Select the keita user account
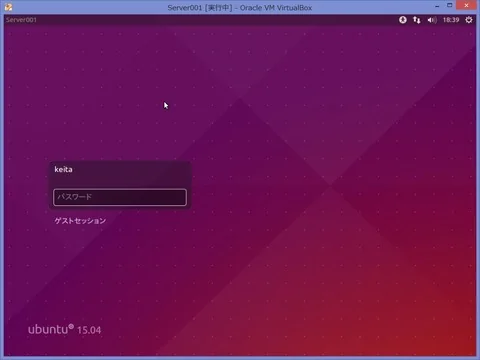The height and width of the screenshot is (360, 480). point(63,169)
